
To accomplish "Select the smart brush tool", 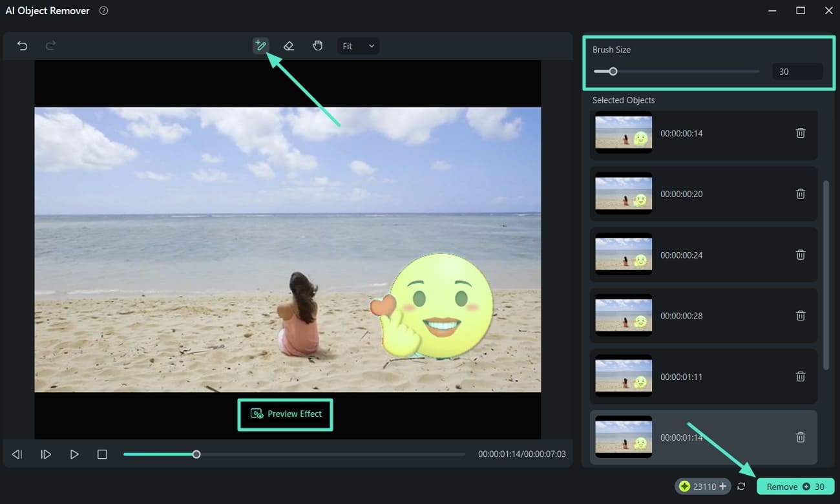I will pyautogui.click(x=260, y=46).
